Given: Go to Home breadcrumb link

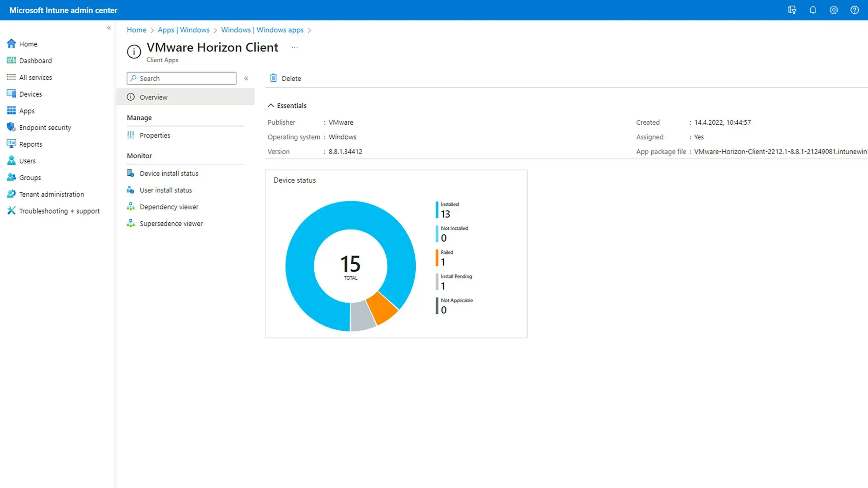Looking at the screenshot, I should pyautogui.click(x=136, y=30).
